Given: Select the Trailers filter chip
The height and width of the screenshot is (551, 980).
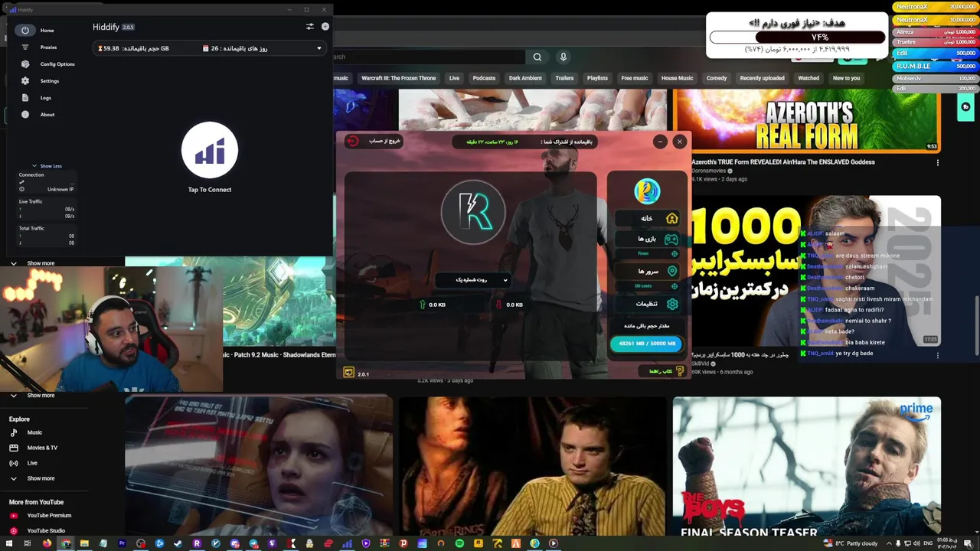Looking at the screenshot, I should 564,78.
